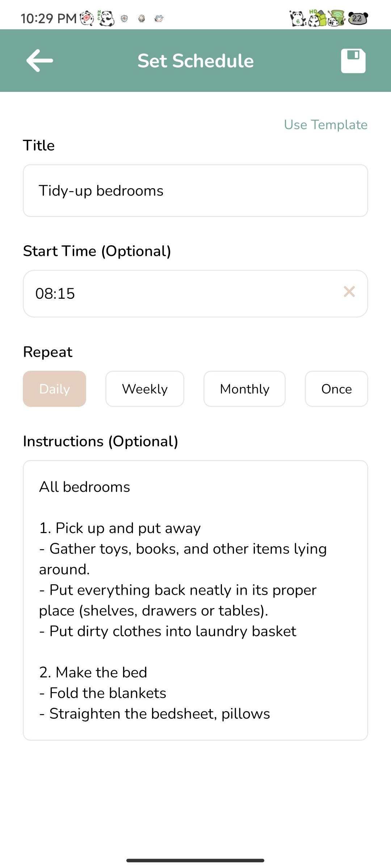The image size is (391, 868).
Task: Tap inside the Instructions text area
Action: click(x=195, y=600)
